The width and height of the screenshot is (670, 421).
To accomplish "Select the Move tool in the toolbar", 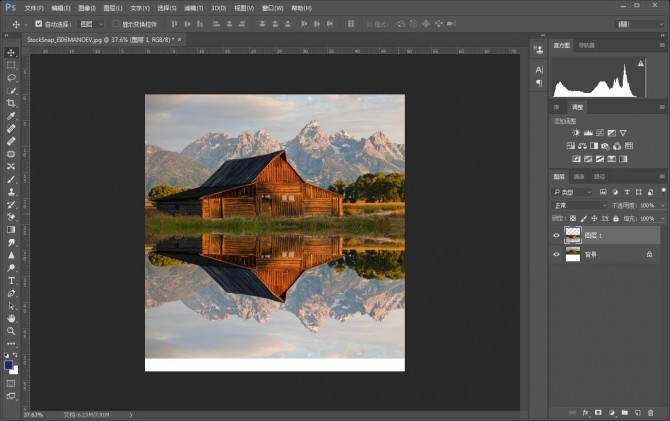I will 11,52.
